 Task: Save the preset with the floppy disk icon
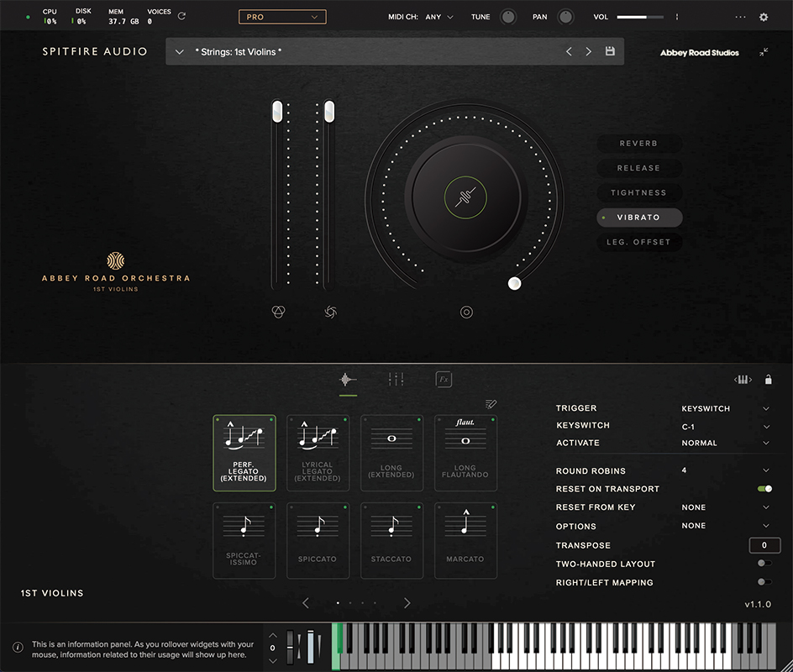(x=610, y=51)
